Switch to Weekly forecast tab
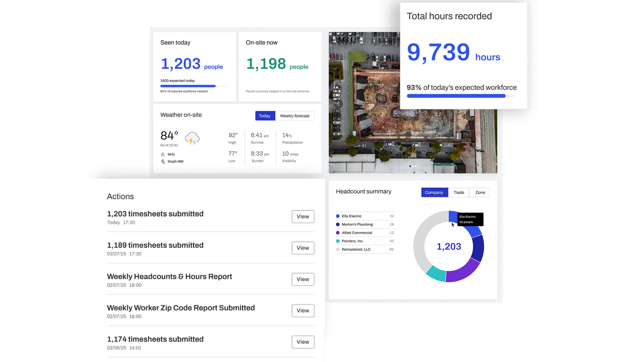The width and height of the screenshot is (644, 362). [x=295, y=116]
